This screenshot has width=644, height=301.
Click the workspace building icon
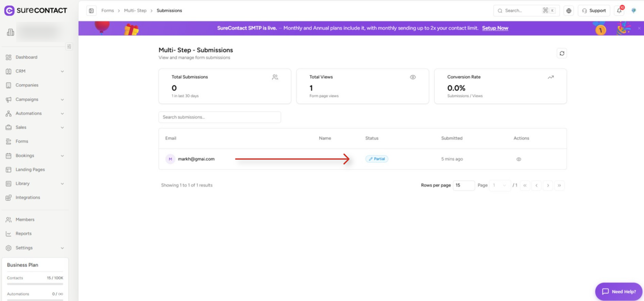click(x=10, y=33)
